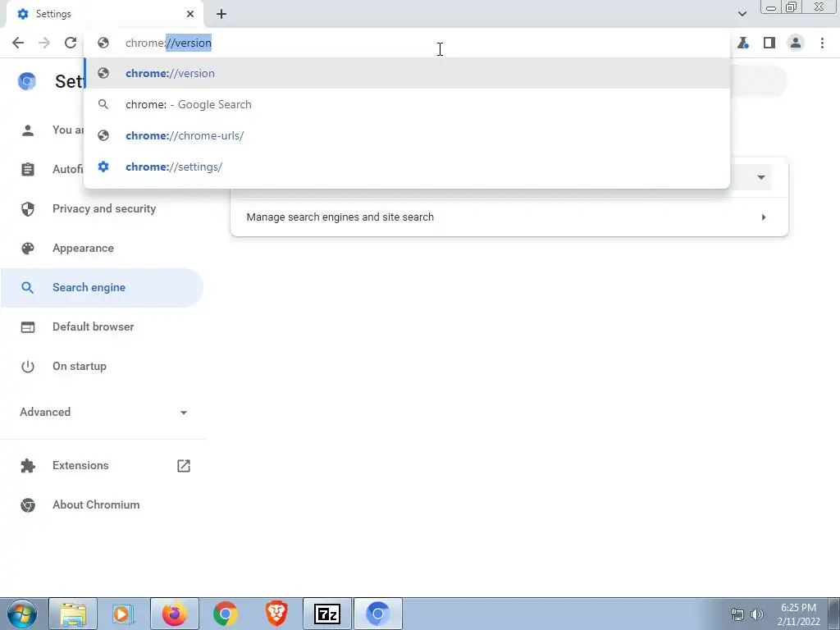
Task: Click the shield icon for Privacy
Action: 28,209
